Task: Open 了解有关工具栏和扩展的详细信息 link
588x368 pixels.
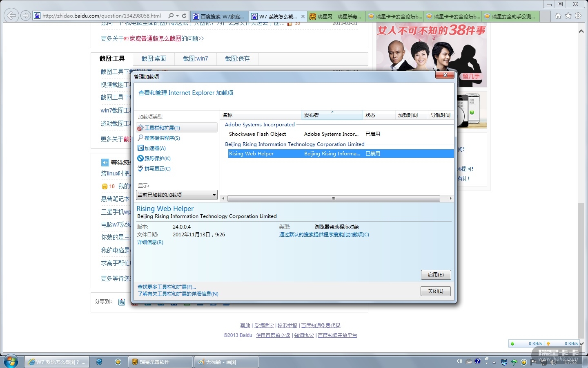Action: (178, 294)
